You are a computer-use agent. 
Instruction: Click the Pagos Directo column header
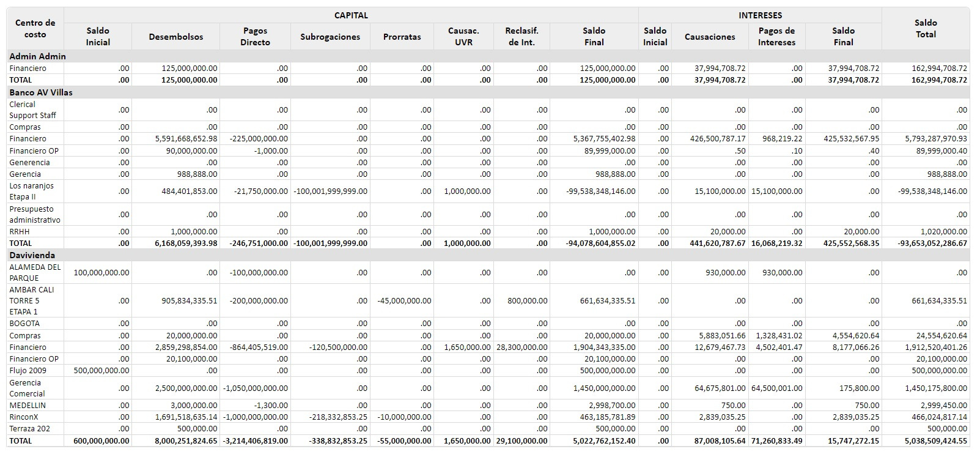(x=256, y=37)
